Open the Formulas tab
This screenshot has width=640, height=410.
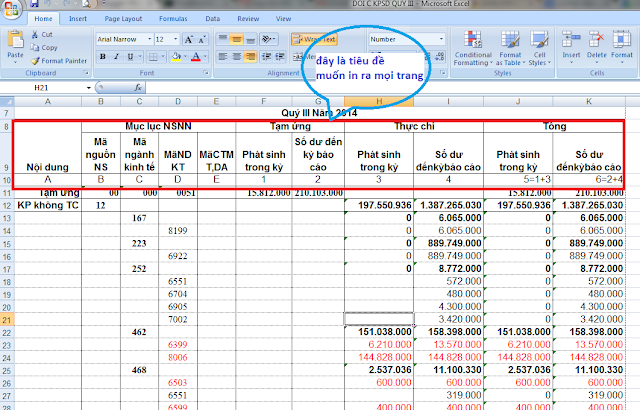coord(173,19)
